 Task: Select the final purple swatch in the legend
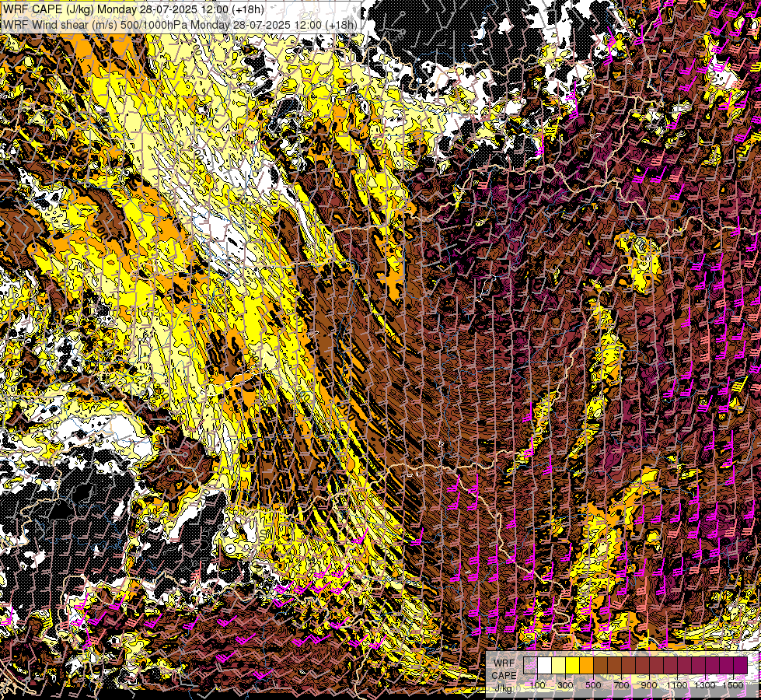point(740,665)
